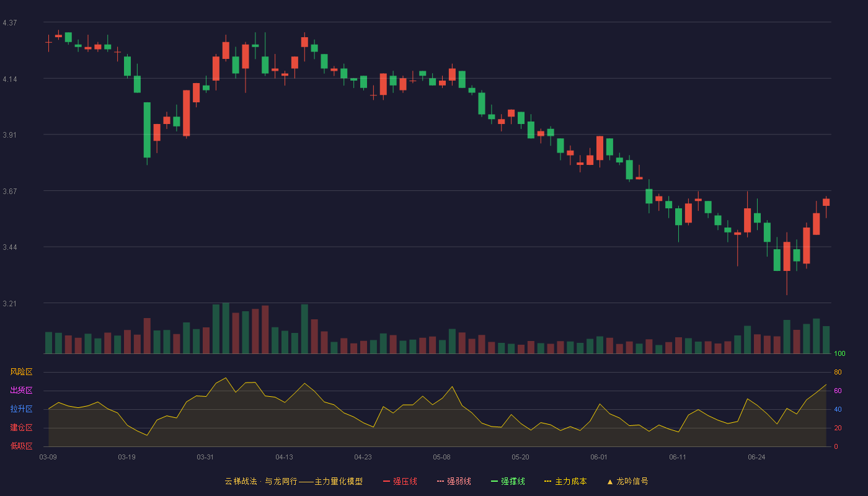Click the magenta 60 indicator scale value
Viewport: 868px width, 496px height.
(838, 391)
